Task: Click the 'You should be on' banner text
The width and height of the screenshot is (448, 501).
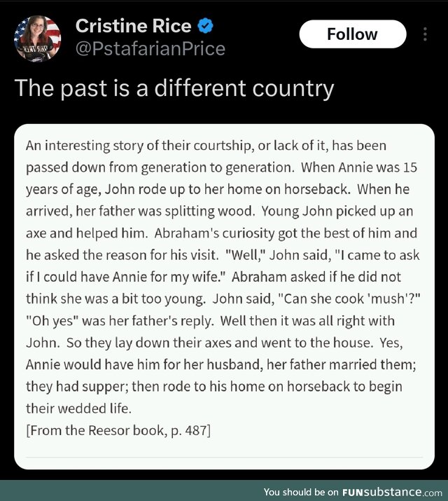Action: pyautogui.click(x=300, y=492)
